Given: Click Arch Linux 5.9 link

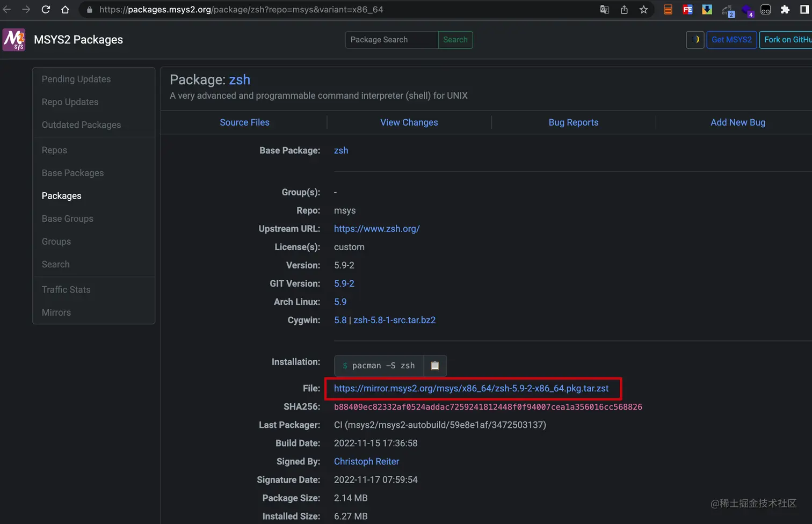Looking at the screenshot, I should 340,302.
